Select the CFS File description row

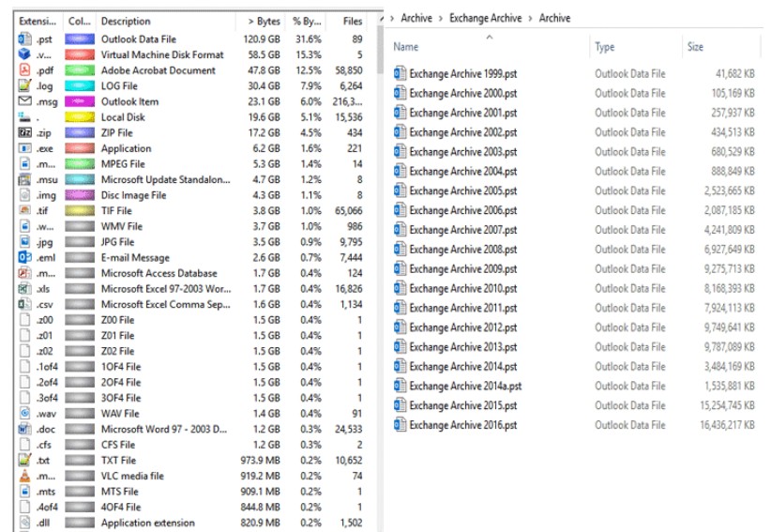coord(118,445)
